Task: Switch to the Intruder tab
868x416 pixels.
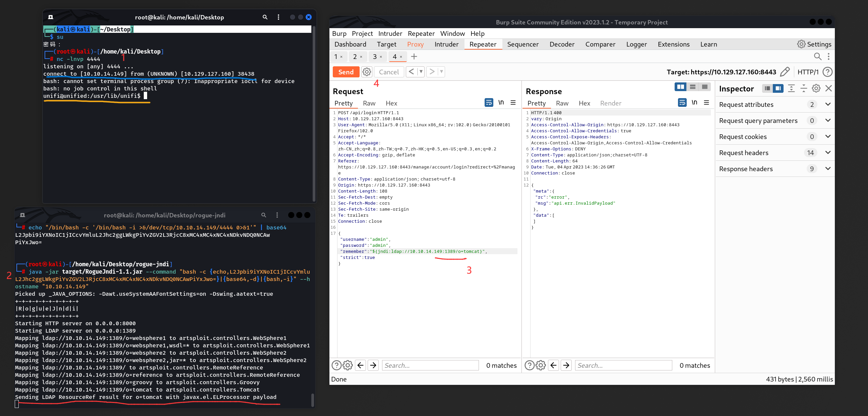Action: click(x=446, y=44)
